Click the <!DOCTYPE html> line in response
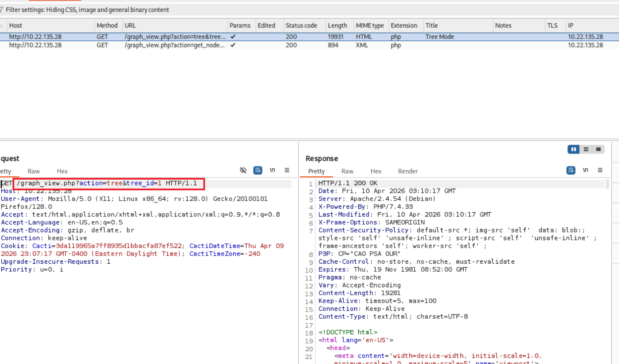 point(348,332)
